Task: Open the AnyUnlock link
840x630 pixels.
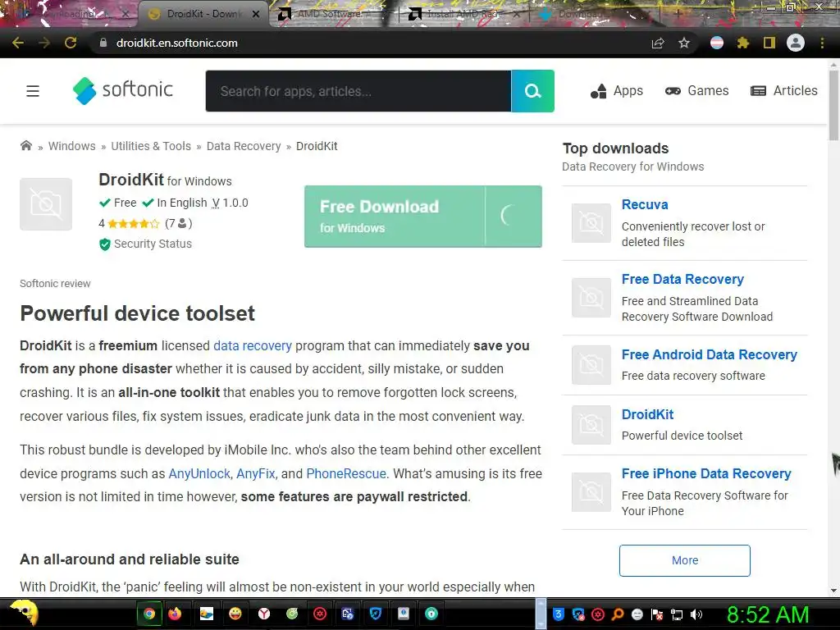Action: click(199, 473)
